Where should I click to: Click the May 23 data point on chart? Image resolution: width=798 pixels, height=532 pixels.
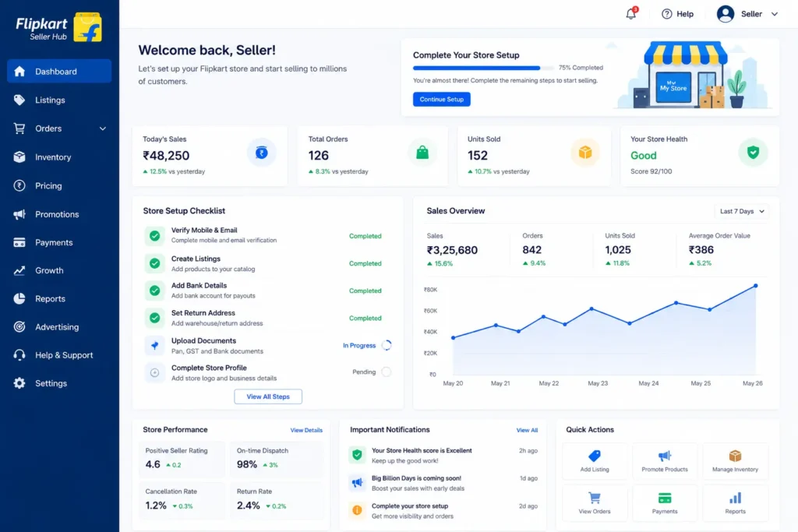[591, 308]
